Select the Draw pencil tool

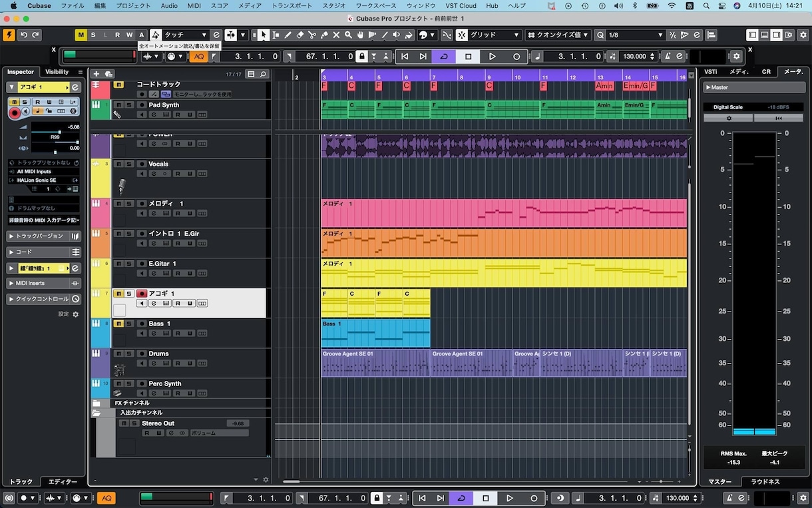pyautogui.click(x=288, y=35)
